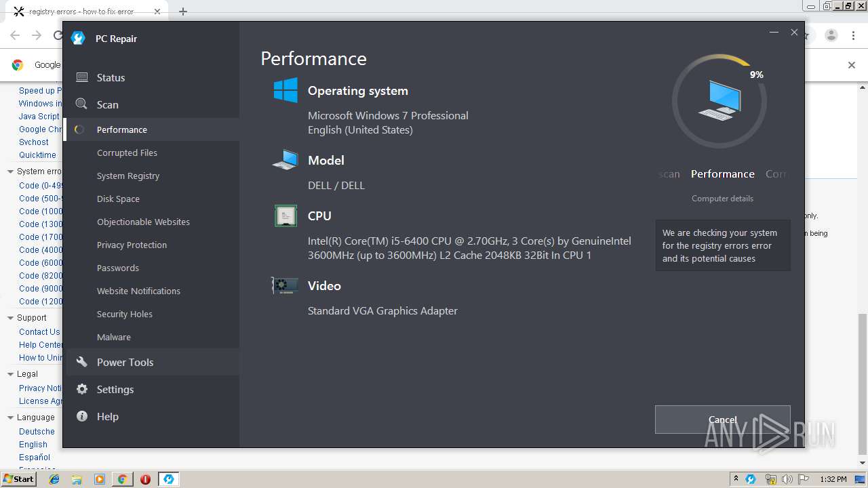Collapse the Language tree in browser
Image resolution: width=868 pixels, height=488 pixels.
[x=10, y=418]
